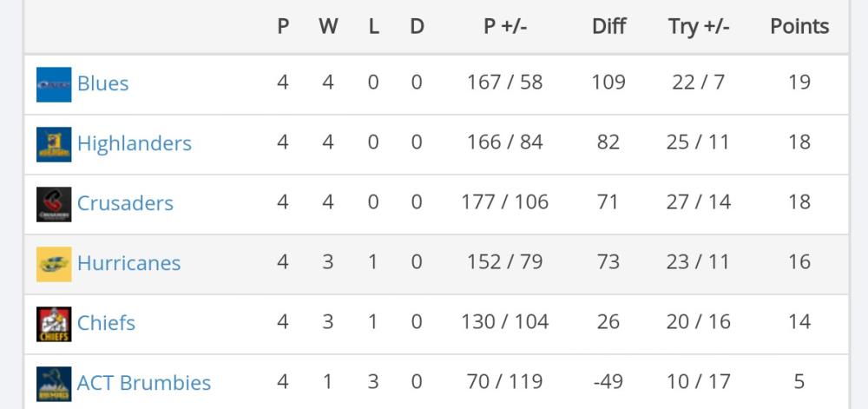
Task: Click Blues points value 19
Action: pyautogui.click(x=799, y=82)
